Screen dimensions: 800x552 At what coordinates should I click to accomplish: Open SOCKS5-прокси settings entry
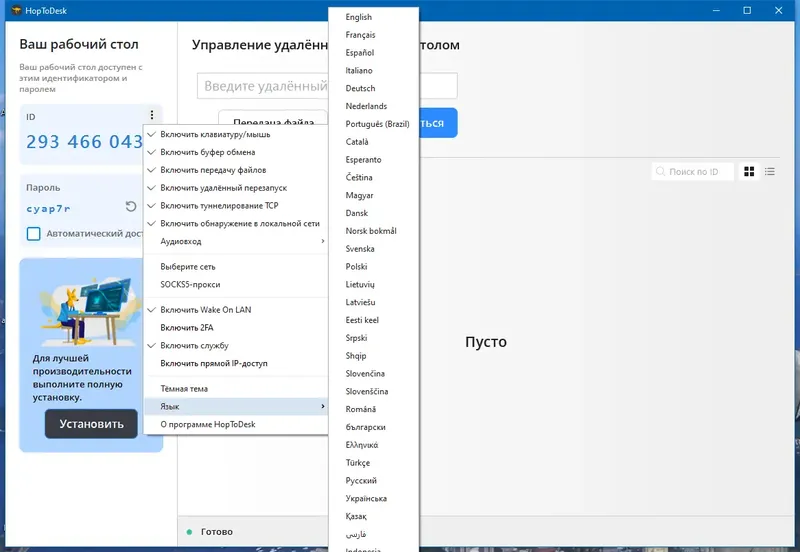[236, 285]
